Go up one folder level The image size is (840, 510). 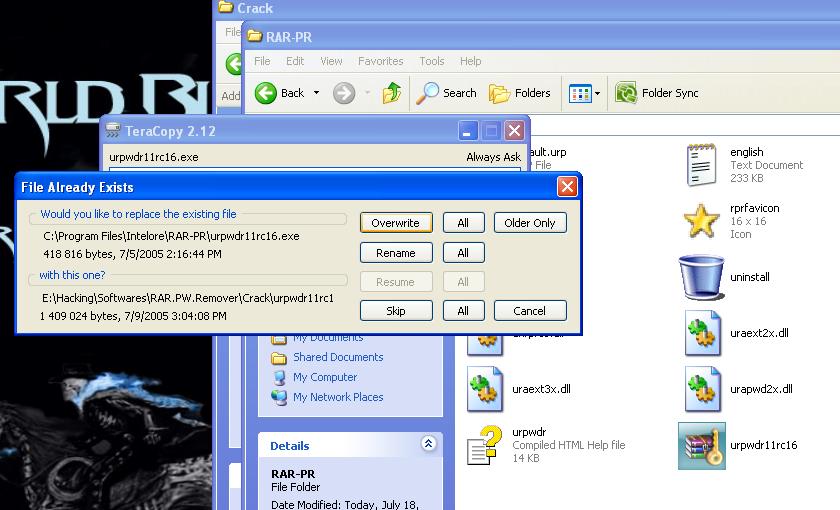point(392,93)
